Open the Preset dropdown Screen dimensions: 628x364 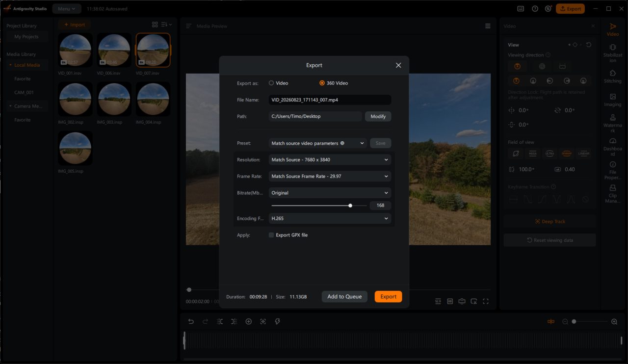(x=317, y=143)
